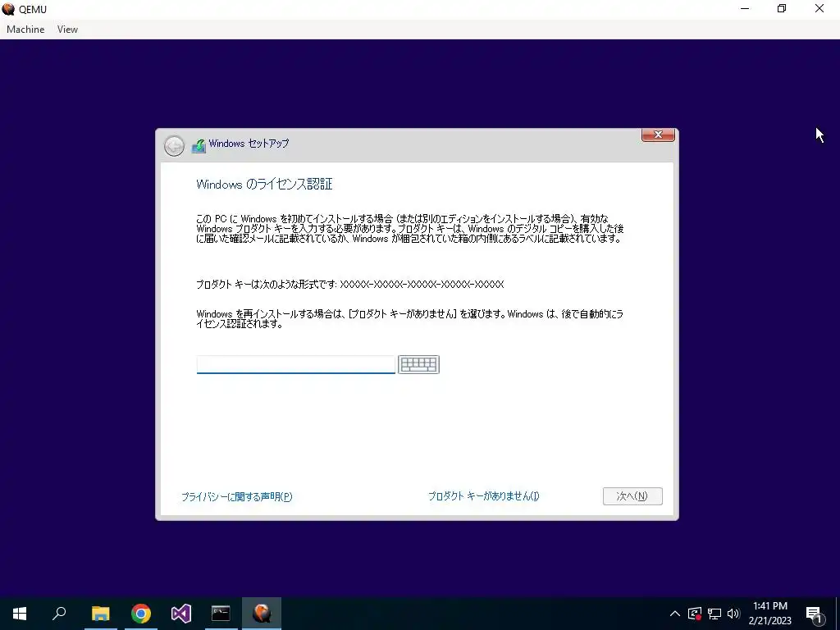The width and height of the screenshot is (840, 630).
Task: Open Visual Studio from the taskbar
Action: click(181, 614)
